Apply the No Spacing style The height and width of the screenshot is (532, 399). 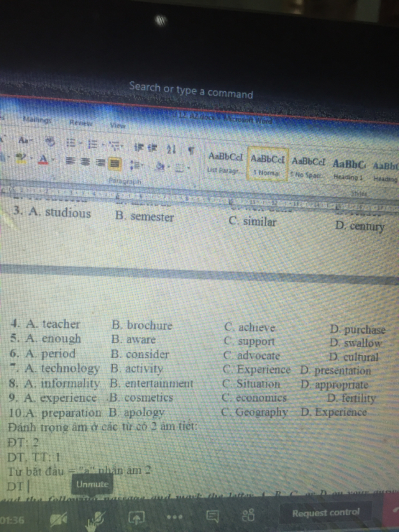click(x=307, y=167)
